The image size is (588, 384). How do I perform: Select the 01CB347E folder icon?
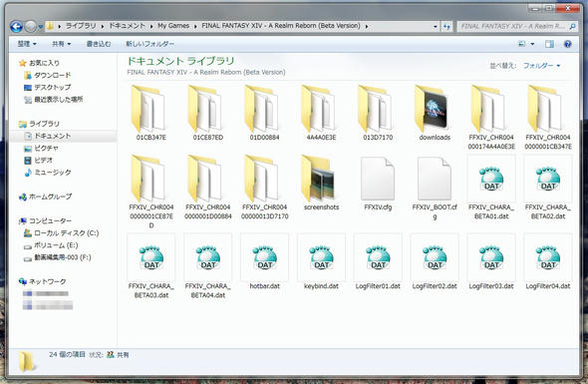pyautogui.click(x=148, y=109)
